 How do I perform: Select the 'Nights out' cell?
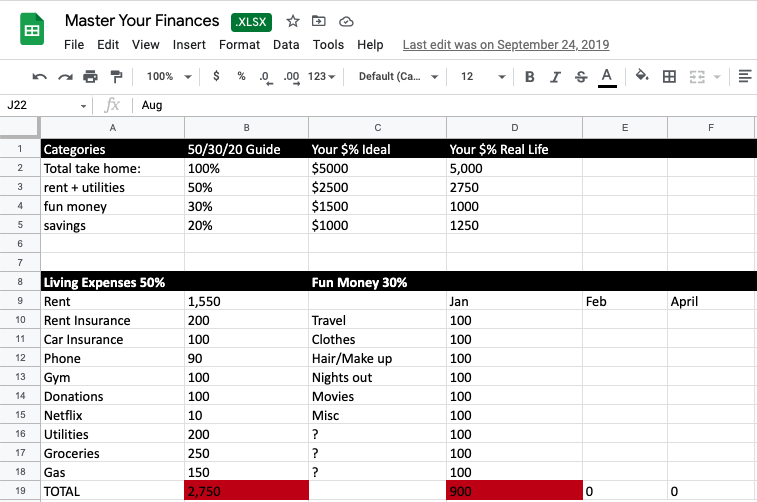378,377
